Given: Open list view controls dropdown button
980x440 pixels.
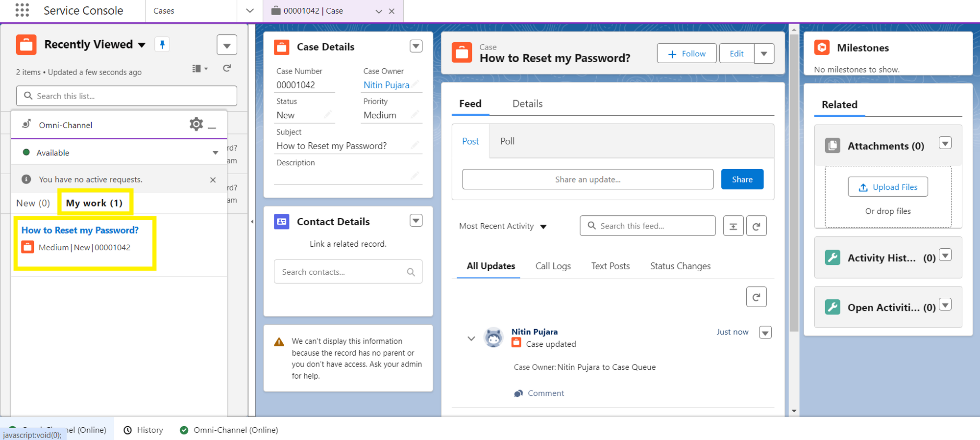Looking at the screenshot, I should [227, 45].
